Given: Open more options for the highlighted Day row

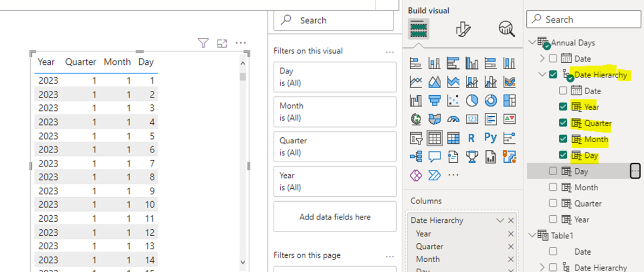Looking at the screenshot, I should 635,171.
